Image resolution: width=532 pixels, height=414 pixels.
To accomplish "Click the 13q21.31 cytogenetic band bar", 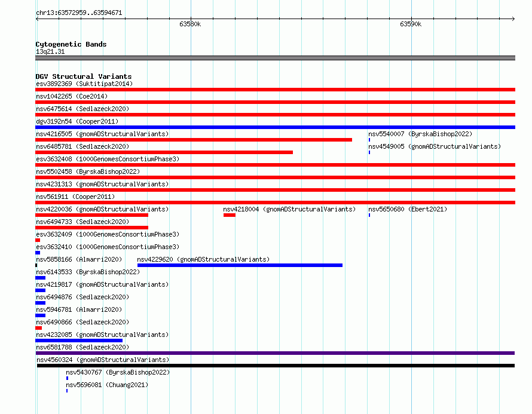I will (275, 58).
